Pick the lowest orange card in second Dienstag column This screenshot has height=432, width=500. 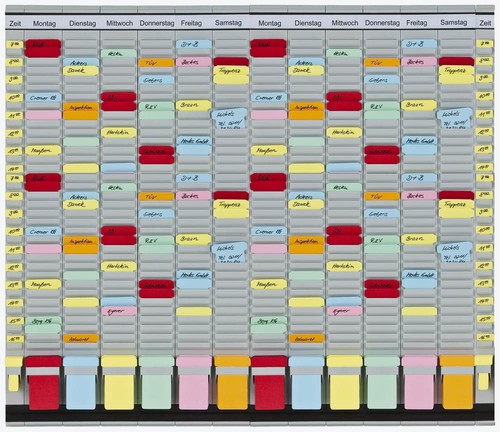pyautogui.click(x=306, y=338)
